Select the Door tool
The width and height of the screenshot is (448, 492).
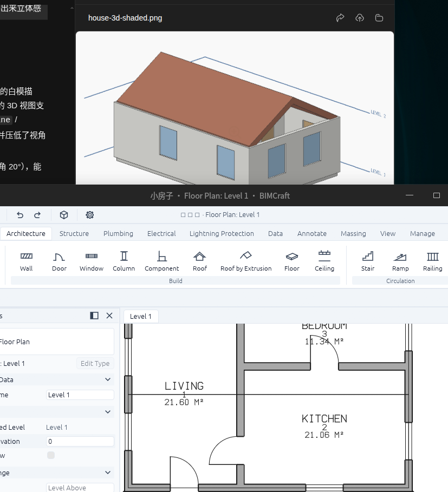coord(59,261)
